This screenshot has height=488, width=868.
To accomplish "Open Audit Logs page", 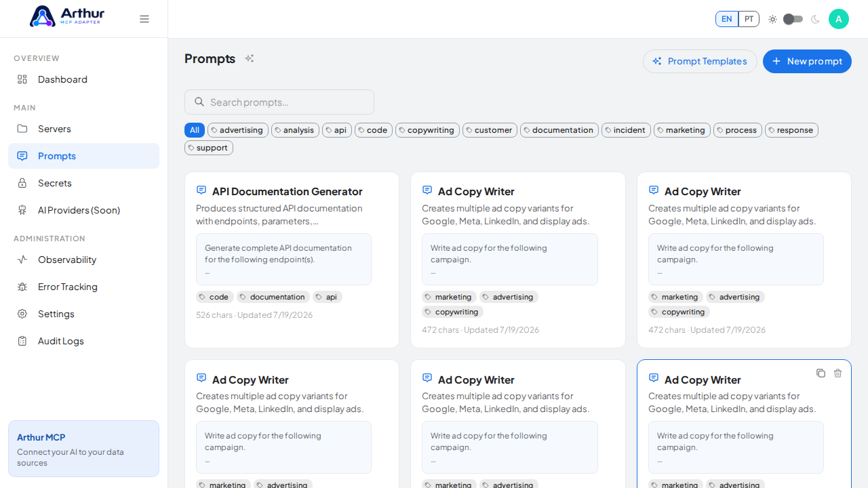I will coord(83,341).
